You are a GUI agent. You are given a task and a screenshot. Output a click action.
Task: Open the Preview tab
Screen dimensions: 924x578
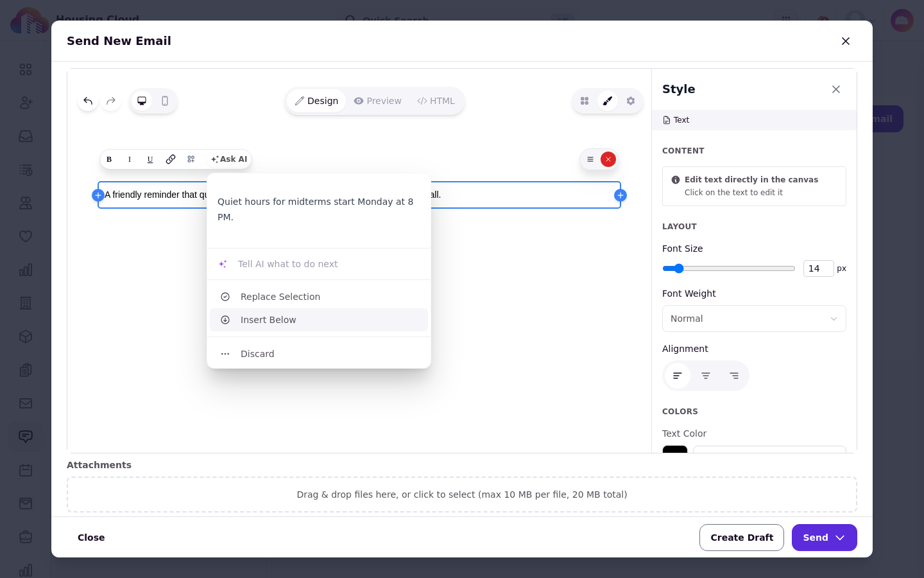click(377, 101)
